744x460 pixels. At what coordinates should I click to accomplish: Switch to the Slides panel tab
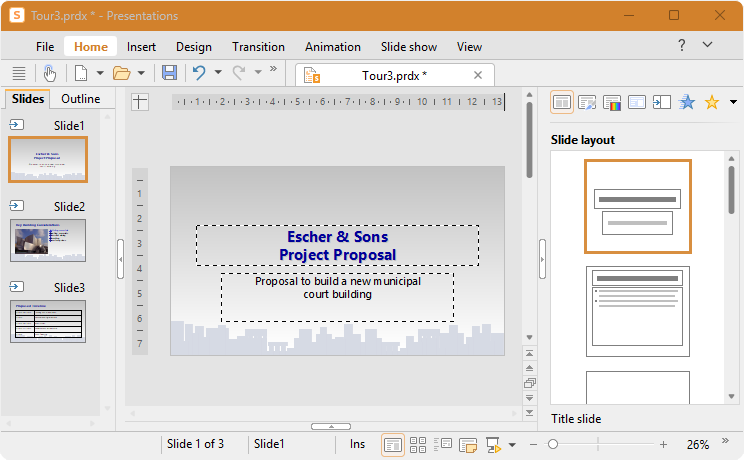click(28, 99)
